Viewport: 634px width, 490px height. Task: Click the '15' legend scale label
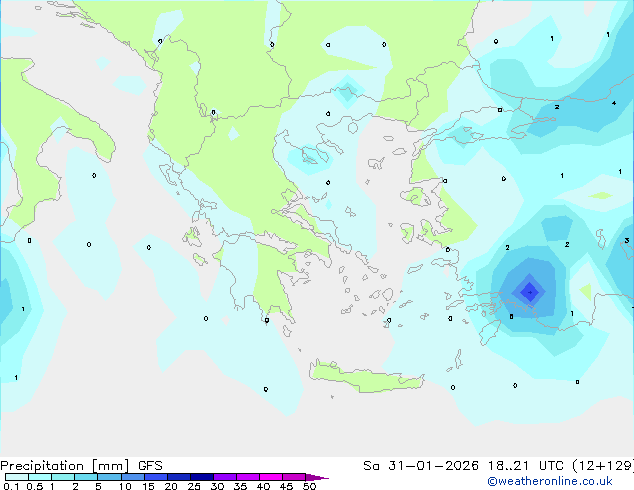pos(148,486)
